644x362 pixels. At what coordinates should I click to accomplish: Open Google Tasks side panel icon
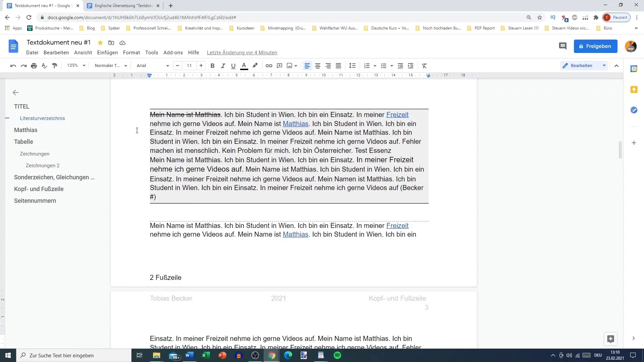pos(634,110)
